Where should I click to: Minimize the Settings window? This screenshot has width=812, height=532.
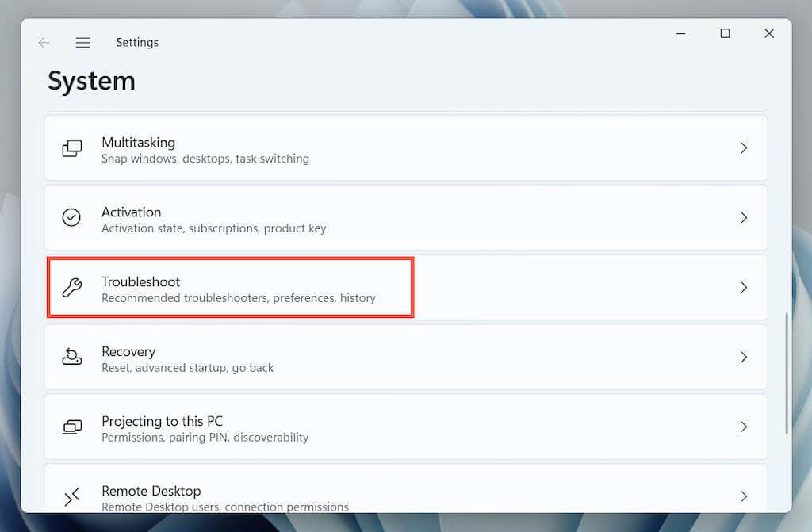[681, 33]
